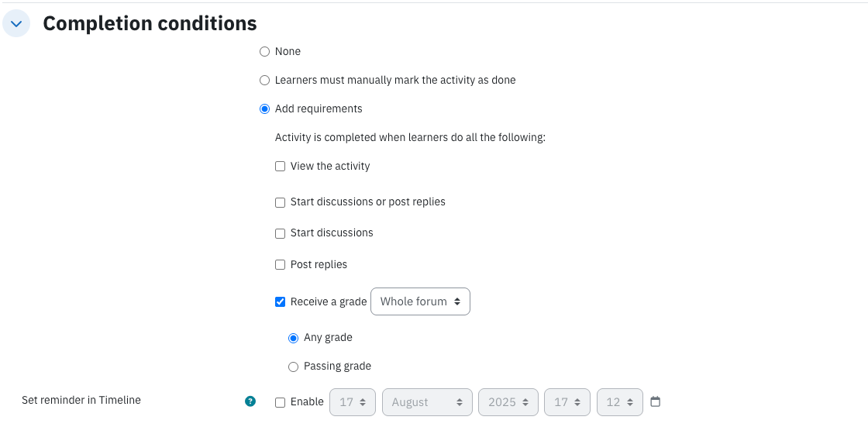Open the day dropdown showing 17
The image size is (868, 427).
[x=353, y=402]
